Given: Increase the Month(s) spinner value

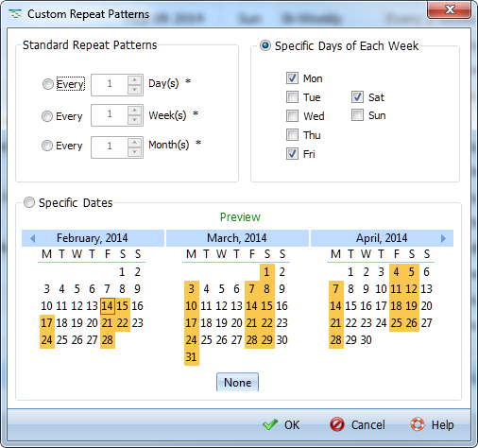Looking at the screenshot, I should click(x=135, y=143).
